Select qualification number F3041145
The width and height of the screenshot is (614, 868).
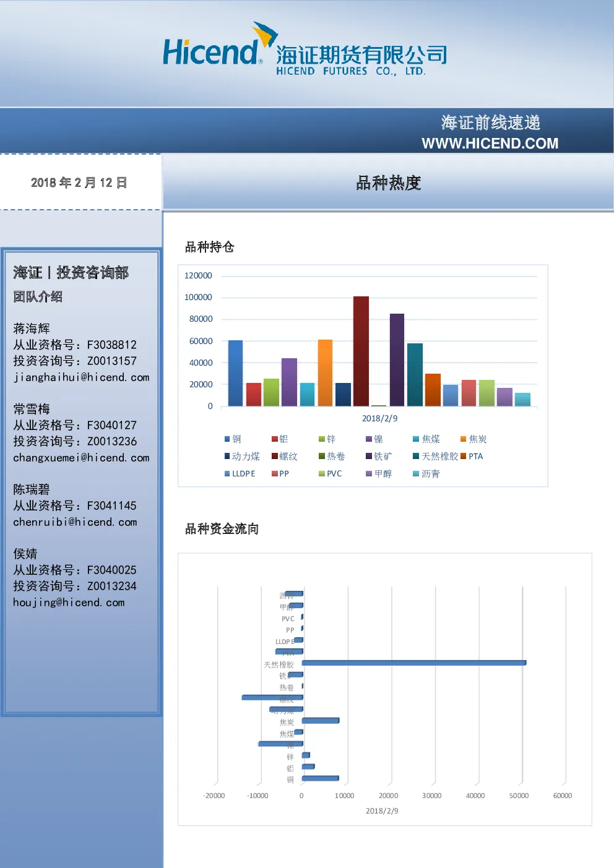[111, 505]
